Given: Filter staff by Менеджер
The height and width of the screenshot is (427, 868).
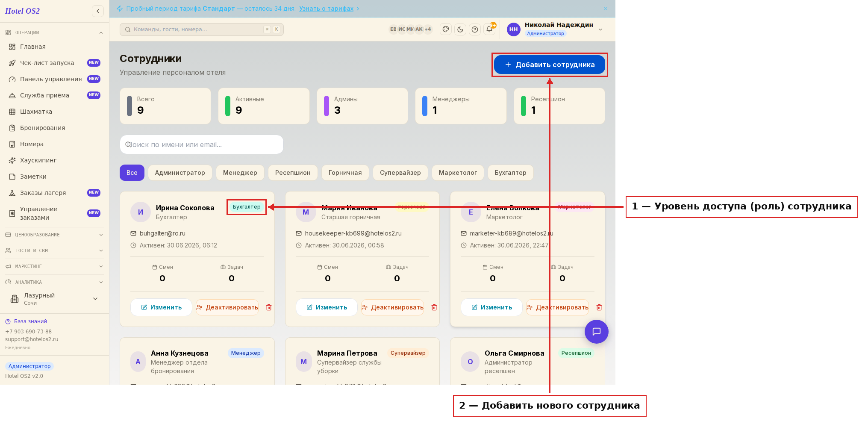Looking at the screenshot, I should pos(240,173).
